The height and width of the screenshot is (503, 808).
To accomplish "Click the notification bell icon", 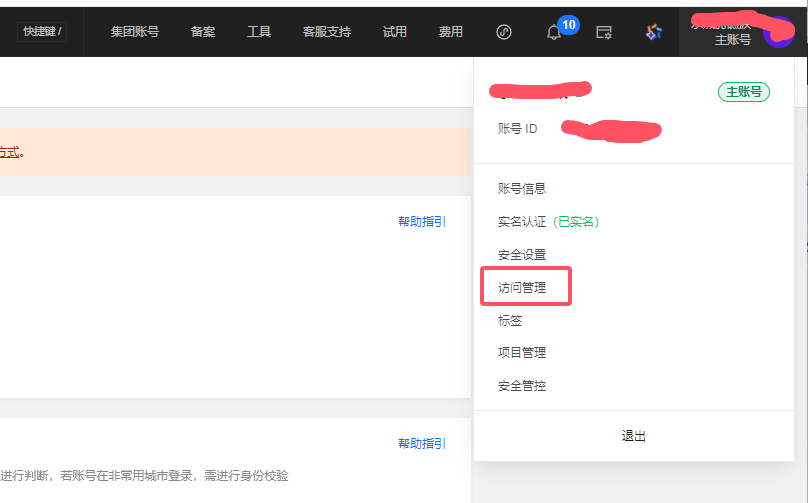I will point(554,33).
